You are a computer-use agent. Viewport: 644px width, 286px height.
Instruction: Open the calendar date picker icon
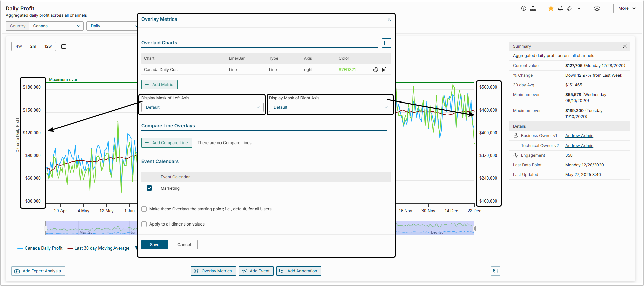(x=64, y=46)
